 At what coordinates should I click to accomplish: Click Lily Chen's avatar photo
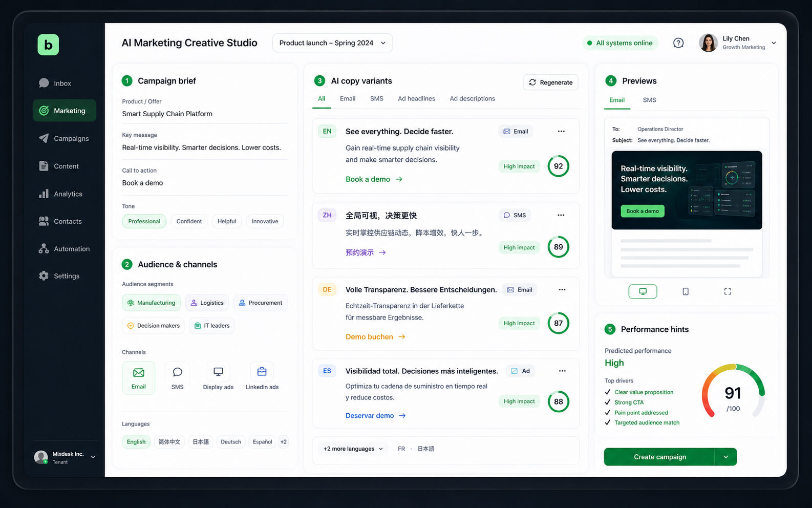pos(709,43)
